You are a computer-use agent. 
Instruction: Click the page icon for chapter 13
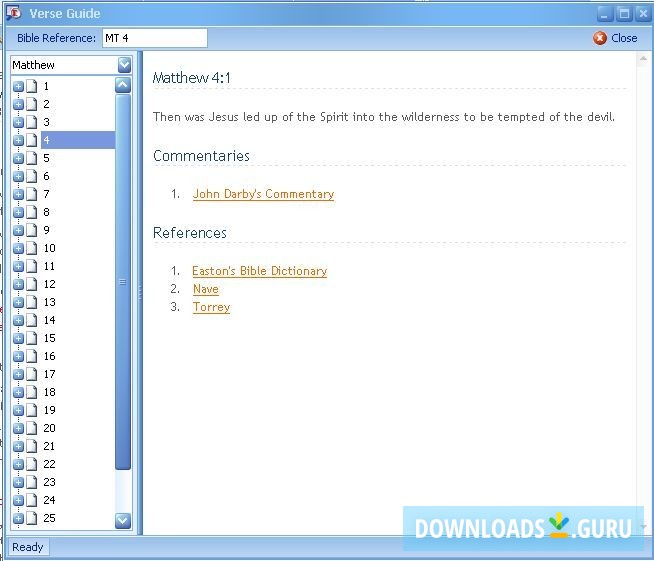pos(32,302)
